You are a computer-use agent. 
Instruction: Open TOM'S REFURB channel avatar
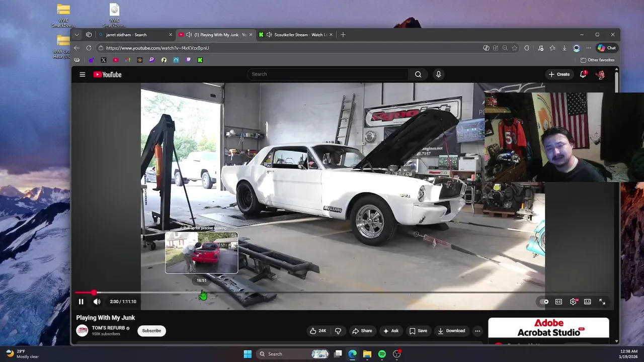coord(82,330)
